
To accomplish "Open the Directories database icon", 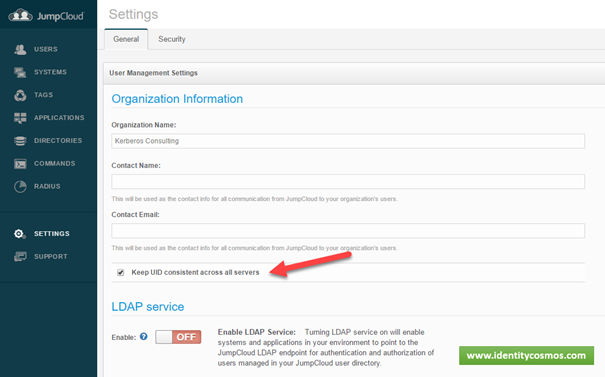I will click(x=20, y=141).
